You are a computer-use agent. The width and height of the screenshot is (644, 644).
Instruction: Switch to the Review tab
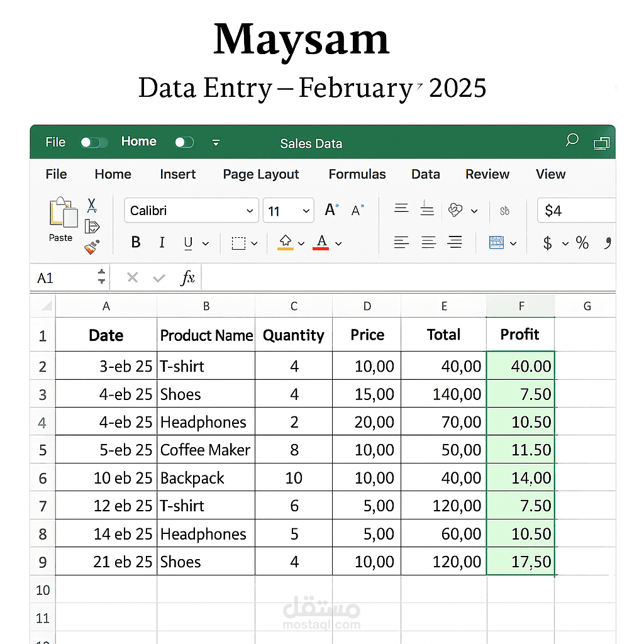click(487, 174)
